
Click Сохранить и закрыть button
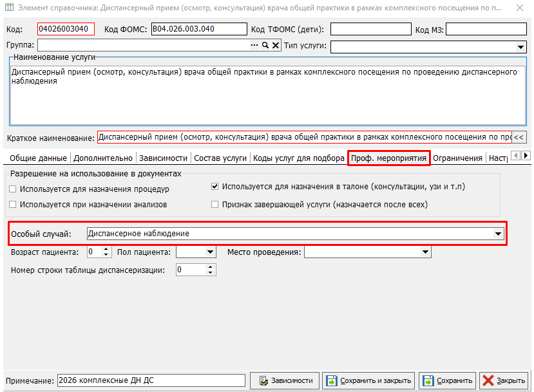368,380
